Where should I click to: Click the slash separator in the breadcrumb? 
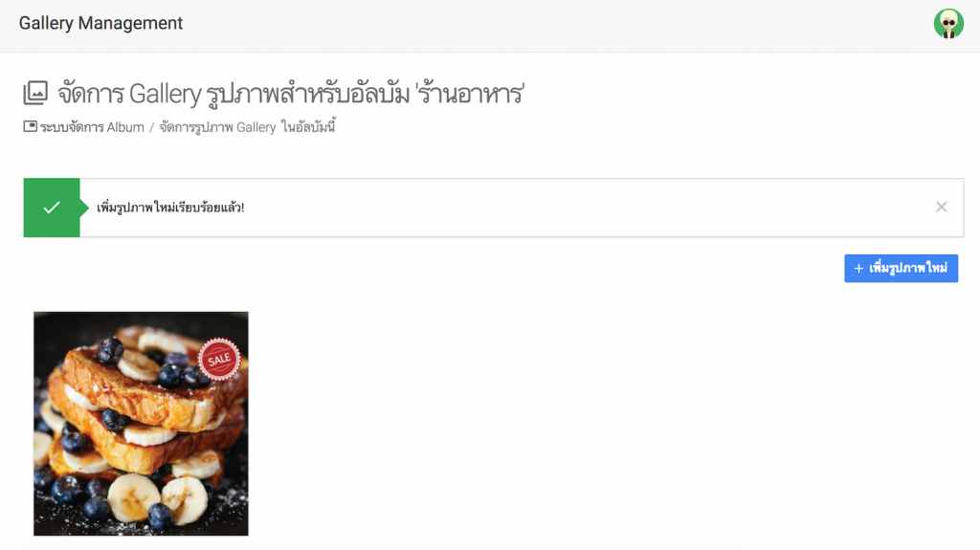click(x=151, y=127)
